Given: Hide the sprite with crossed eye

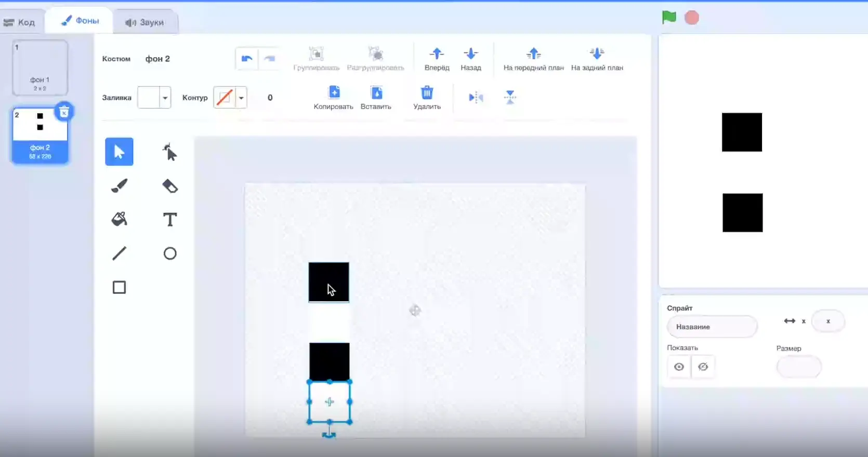Looking at the screenshot, I should [x=703, y=367].
